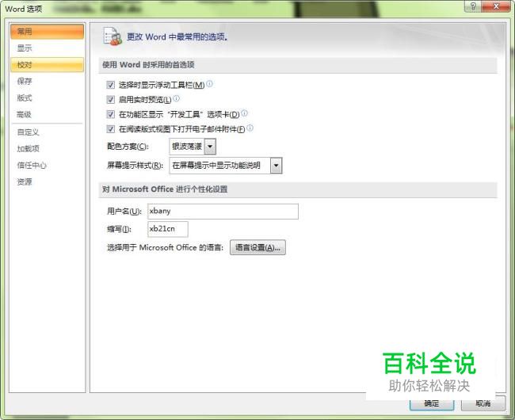Click info icon next to 启用实时预览
515x420 pixels.
coord(176,98)
